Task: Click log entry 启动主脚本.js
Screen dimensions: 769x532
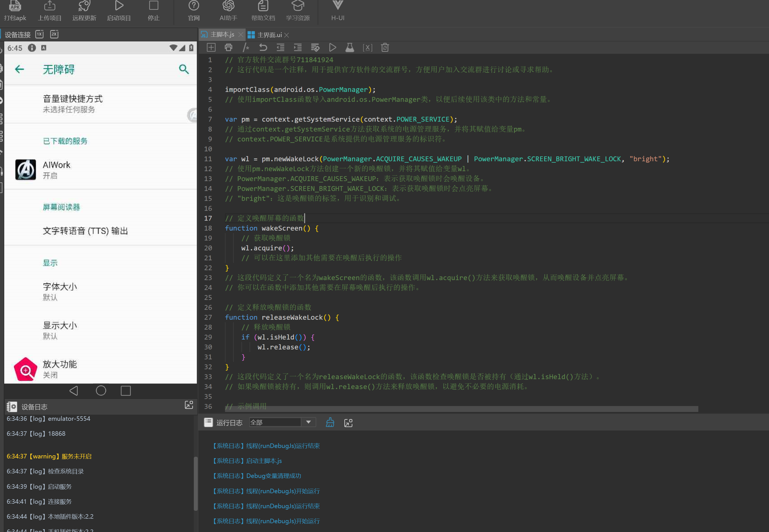Action: pyautogui.click(x=247, y=461)
